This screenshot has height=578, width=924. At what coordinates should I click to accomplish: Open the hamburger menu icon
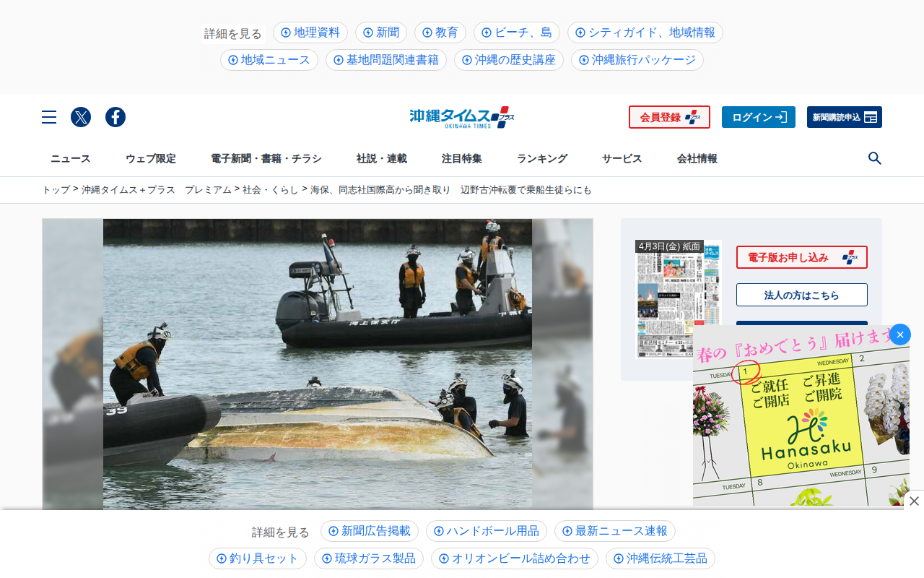pos(49,117)
